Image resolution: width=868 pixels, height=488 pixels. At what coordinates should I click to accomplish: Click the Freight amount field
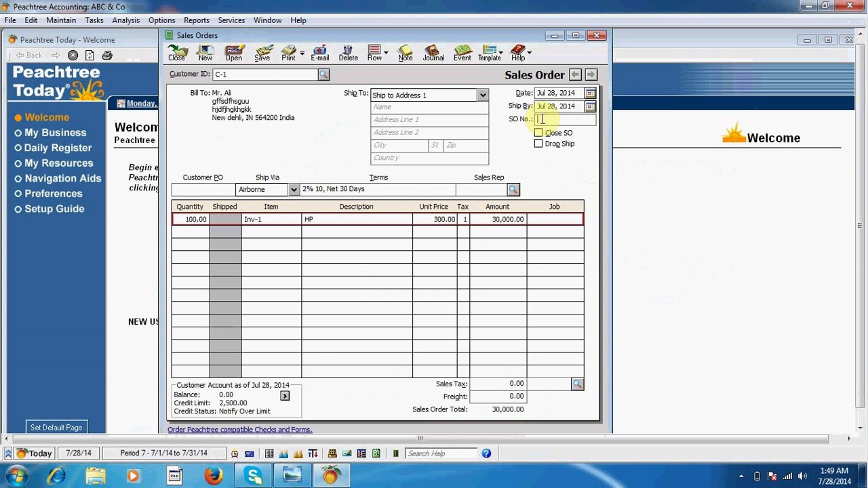[x=497, y=396]
